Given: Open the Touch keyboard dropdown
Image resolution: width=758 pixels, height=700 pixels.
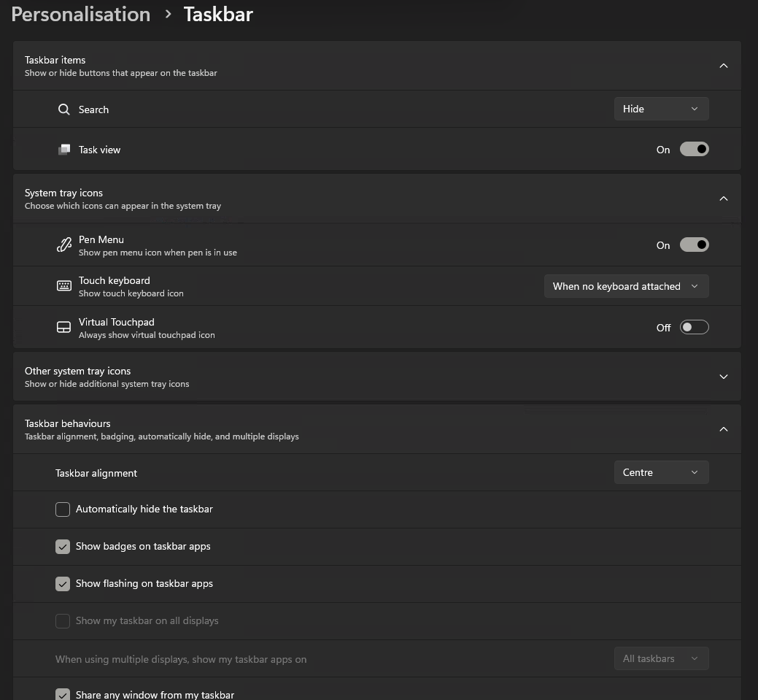Looking at the screenshot, I should pos(626,286).
